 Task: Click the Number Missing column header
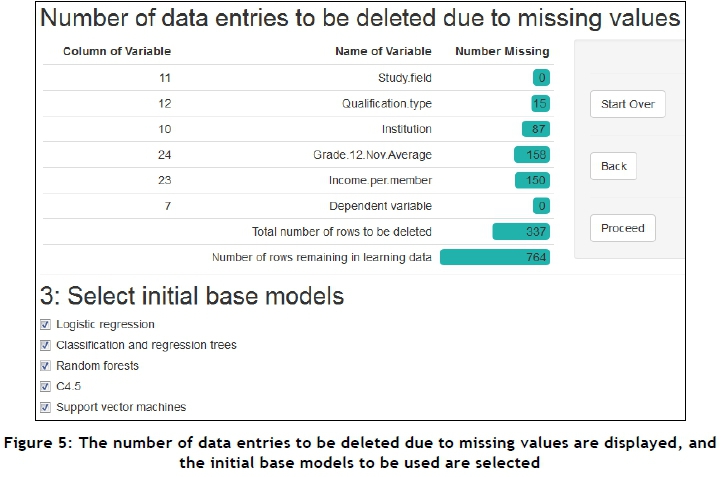click(x=502, y=51)
